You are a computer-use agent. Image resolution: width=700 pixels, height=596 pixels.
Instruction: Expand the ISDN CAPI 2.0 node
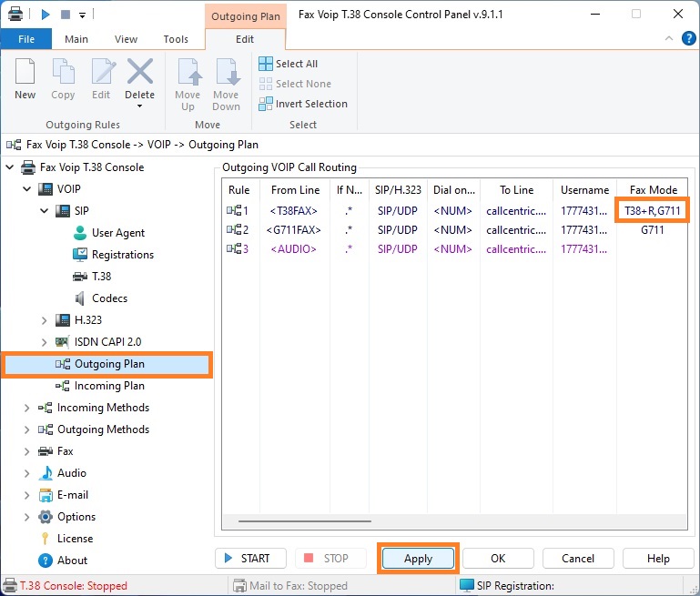click(45, 342)
